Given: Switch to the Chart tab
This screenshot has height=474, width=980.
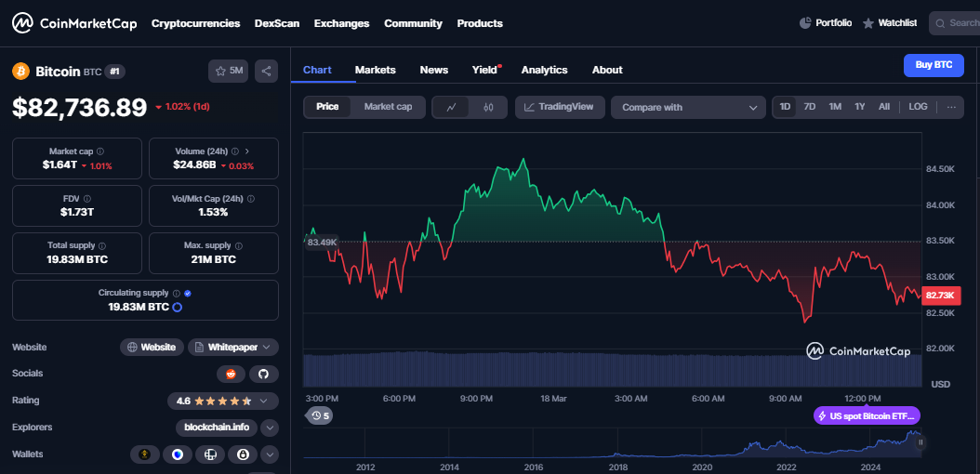Looking at the screenshot, I should [x=317, y=70].
